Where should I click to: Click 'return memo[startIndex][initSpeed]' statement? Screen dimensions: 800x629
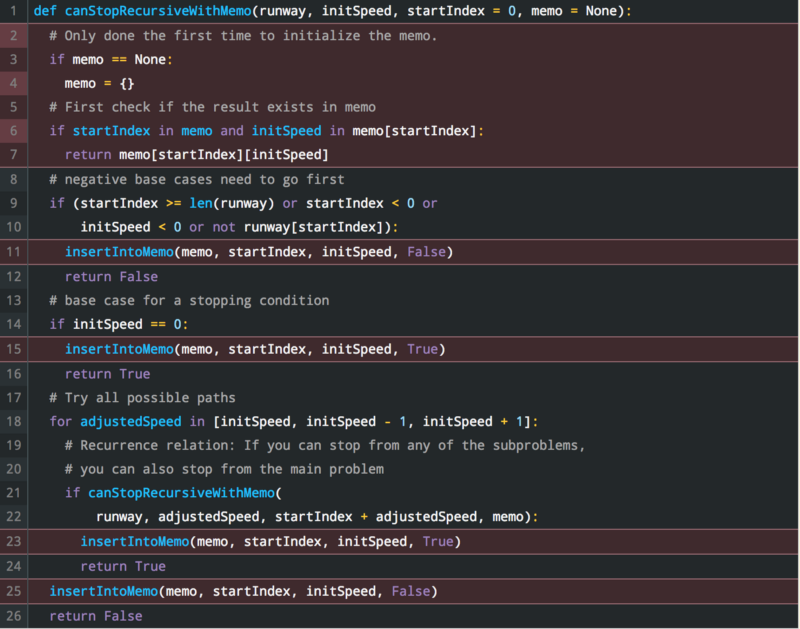click(x=196, y=155)
